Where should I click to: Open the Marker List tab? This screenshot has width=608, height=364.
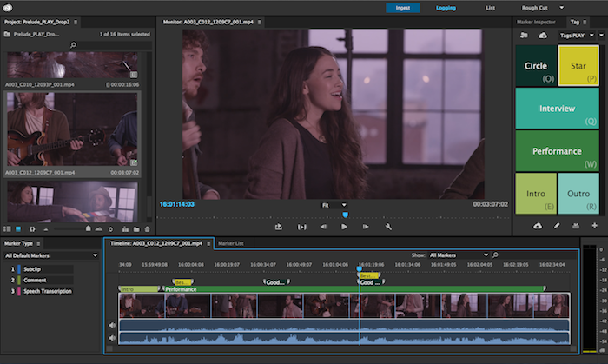point(231,243)
